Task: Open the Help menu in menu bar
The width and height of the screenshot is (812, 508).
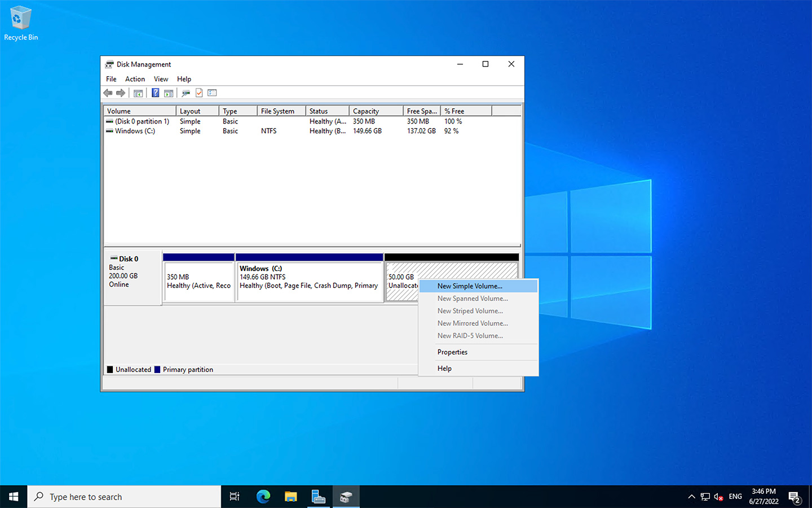Action: tap(184, 79)
